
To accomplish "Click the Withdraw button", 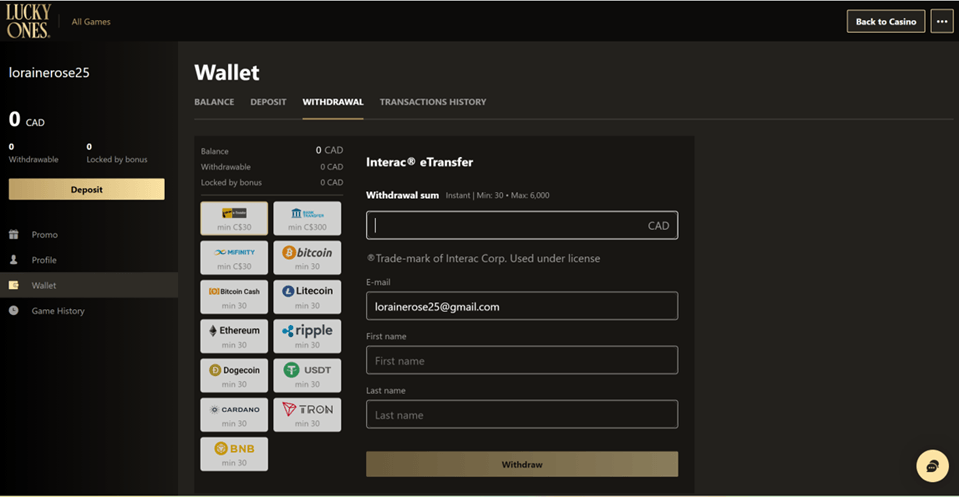I will pos(522,464).
